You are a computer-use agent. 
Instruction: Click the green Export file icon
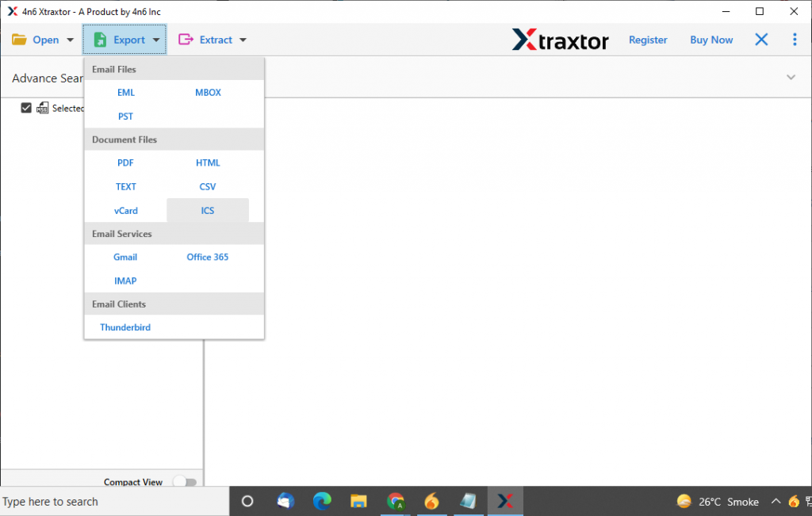[100, 40]
